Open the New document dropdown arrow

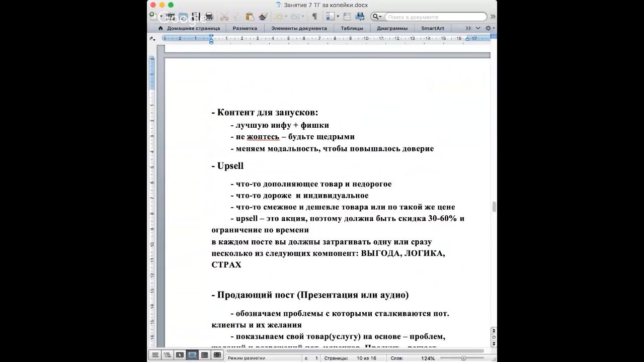pyautogui.click(x=161, y=17)
